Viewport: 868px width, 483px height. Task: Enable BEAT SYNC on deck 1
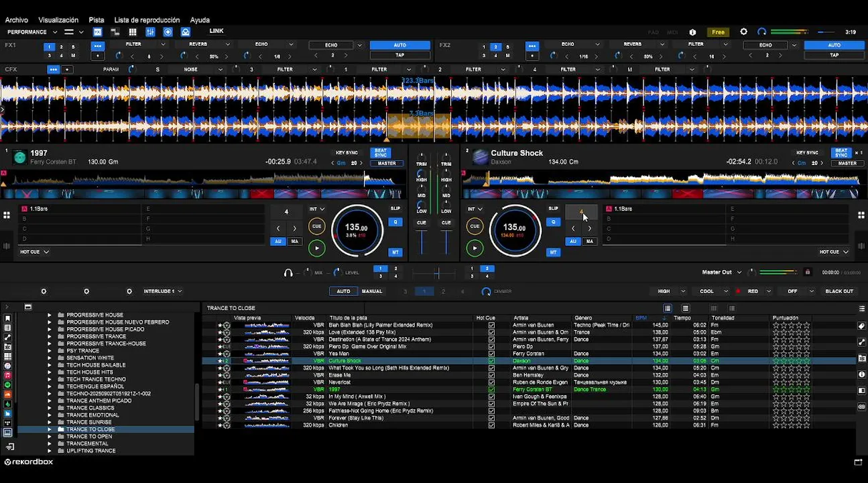(381, 153)
